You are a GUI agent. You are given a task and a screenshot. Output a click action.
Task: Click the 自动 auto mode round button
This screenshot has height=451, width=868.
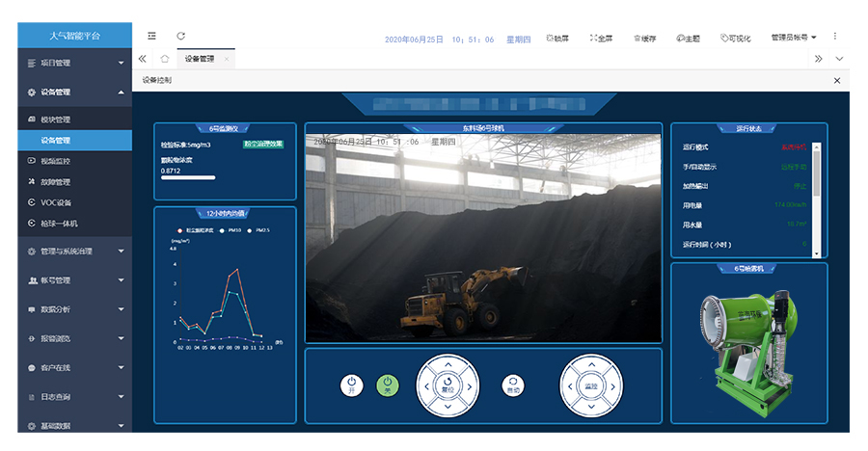(x=513, y=385)
